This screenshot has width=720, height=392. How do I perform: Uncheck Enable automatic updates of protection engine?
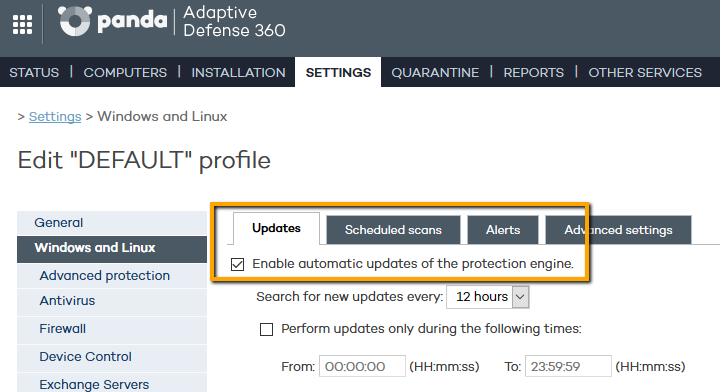coord(237,264)
